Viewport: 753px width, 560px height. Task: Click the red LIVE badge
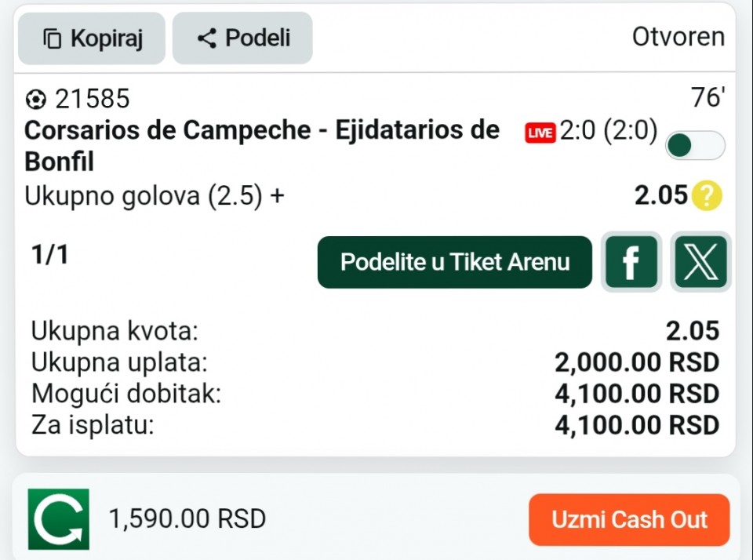(x=540, y=133)
